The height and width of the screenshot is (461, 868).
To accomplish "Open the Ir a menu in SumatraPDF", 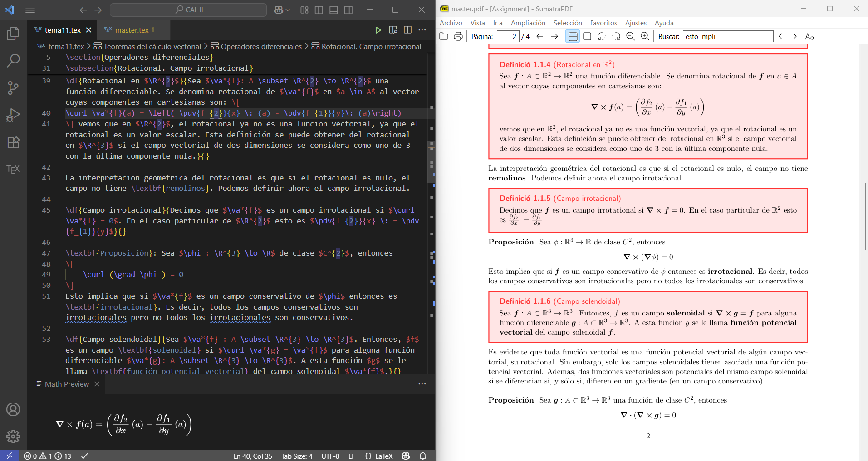I will [x=498, y=23].
